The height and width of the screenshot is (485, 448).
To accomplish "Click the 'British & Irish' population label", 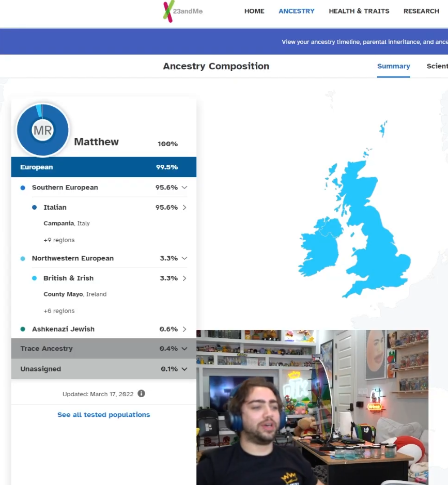I will (x=68, y=278).
